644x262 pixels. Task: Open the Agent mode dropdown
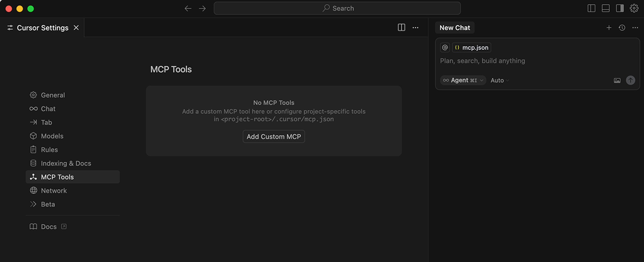coord(463,80)
